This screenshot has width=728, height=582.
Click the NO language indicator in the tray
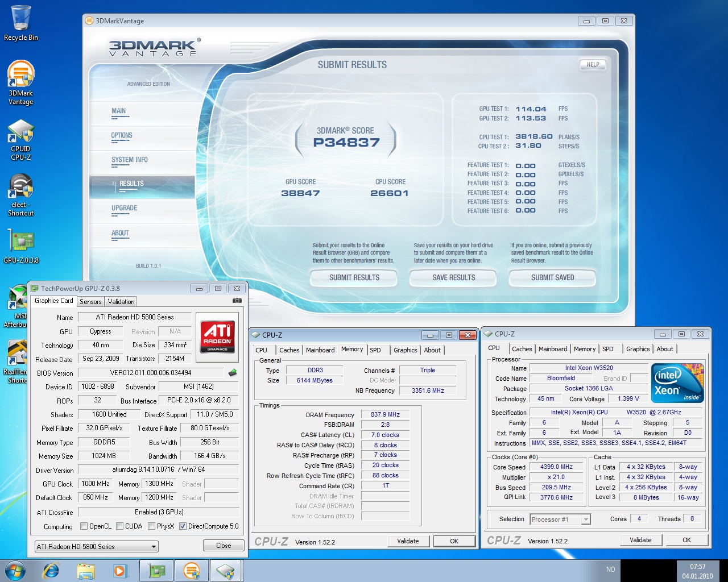pyautogui.click(x=610, y=569)
